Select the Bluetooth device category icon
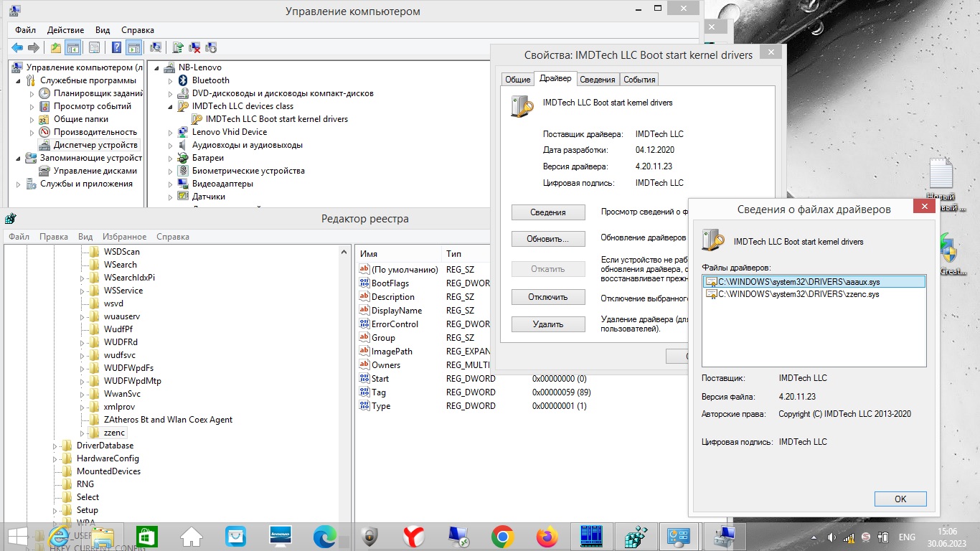This screenshot has height=551, width=980. [183, 80]
